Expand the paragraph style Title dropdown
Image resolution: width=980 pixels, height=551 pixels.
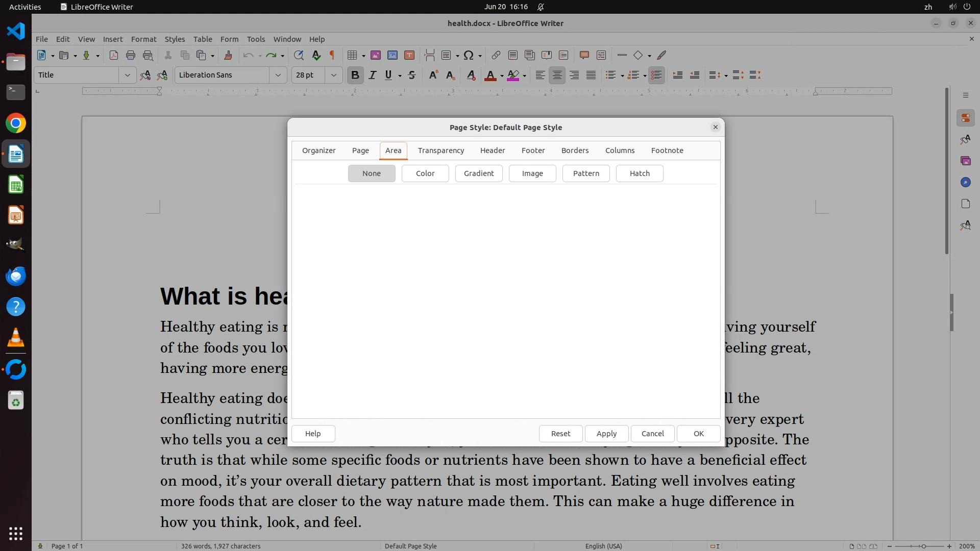click(127, 76)
